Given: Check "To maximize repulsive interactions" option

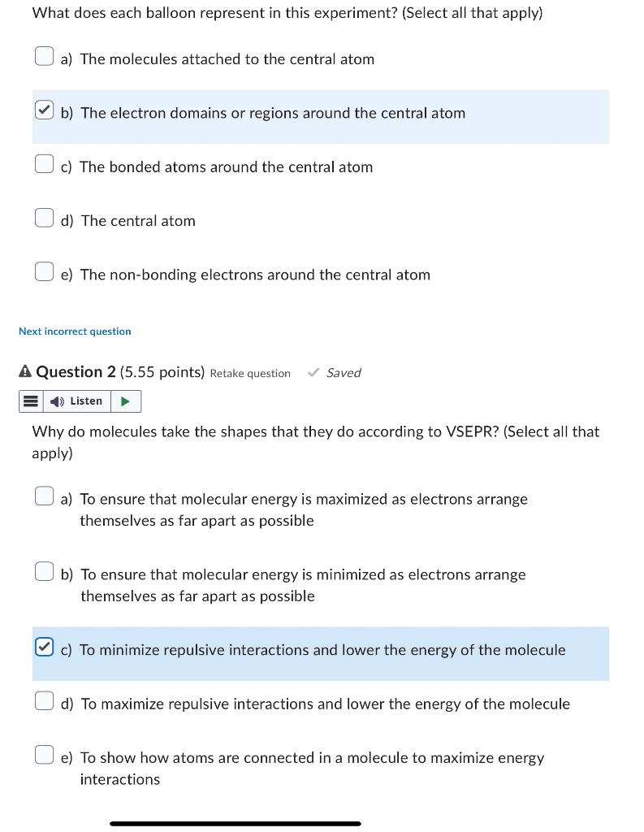Looking at the screenshot, I should tap(44, 700).
